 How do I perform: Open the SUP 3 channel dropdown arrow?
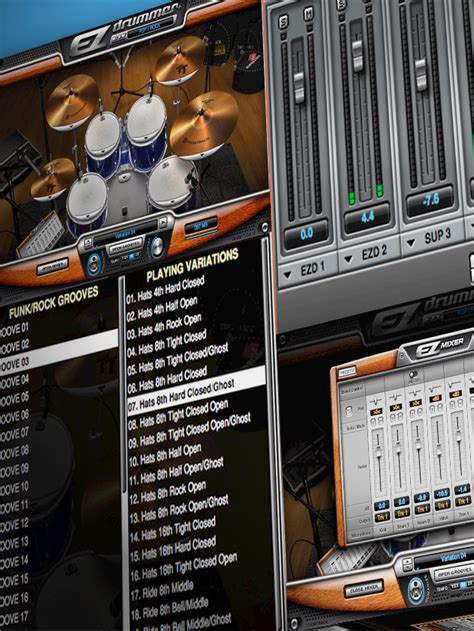pos(411,243)
